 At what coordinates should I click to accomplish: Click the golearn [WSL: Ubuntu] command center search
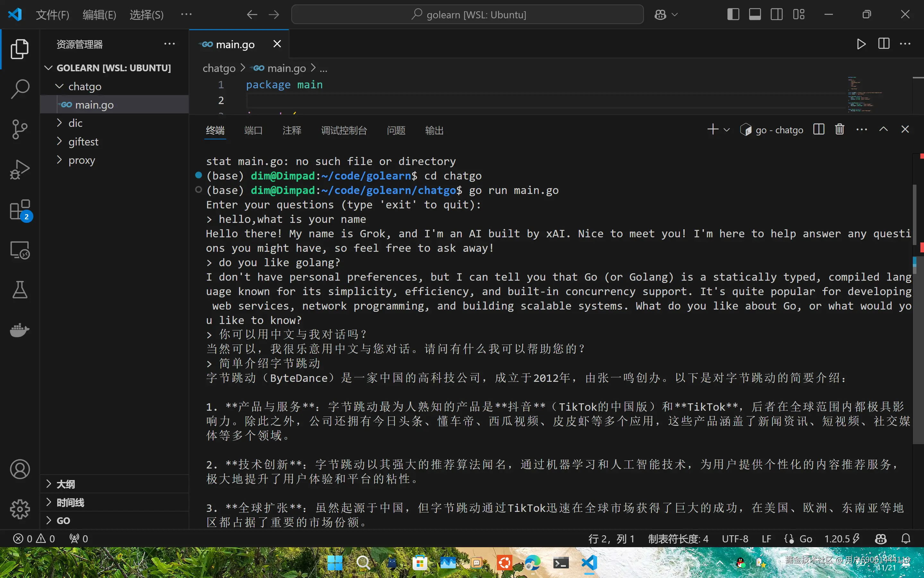pyautogui.click(x=467, y=14)
